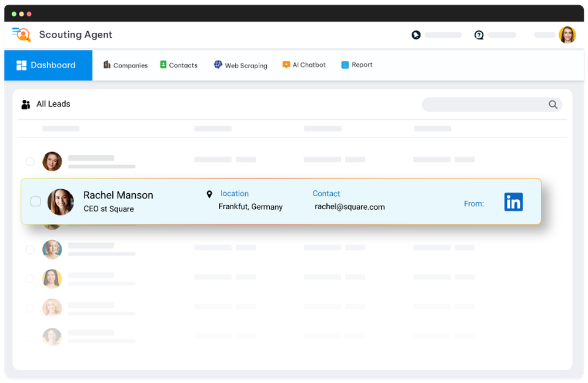Click the first lead's avatar above Rachel
The image size is (588, 383).
[x=52, y=161]
